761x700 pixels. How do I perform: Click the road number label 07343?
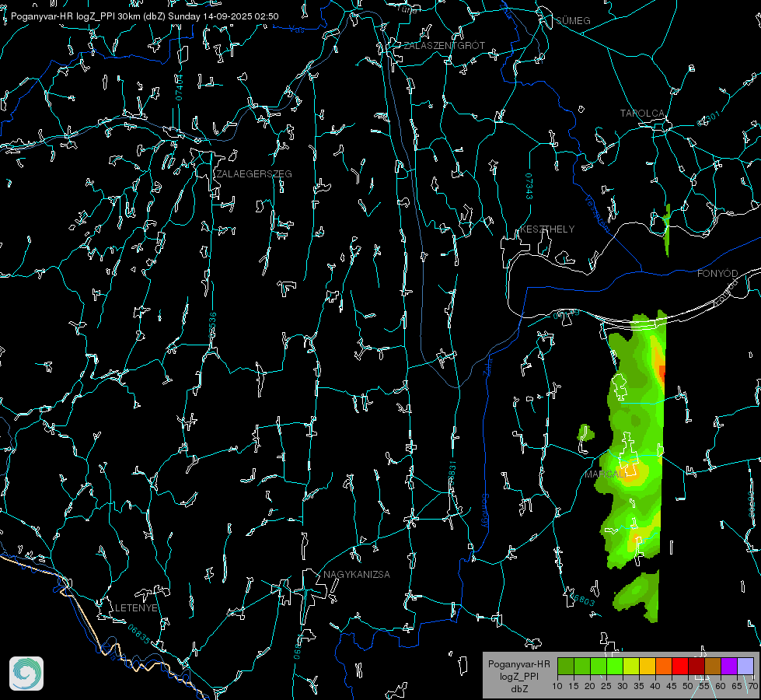[x=529, y=187]
